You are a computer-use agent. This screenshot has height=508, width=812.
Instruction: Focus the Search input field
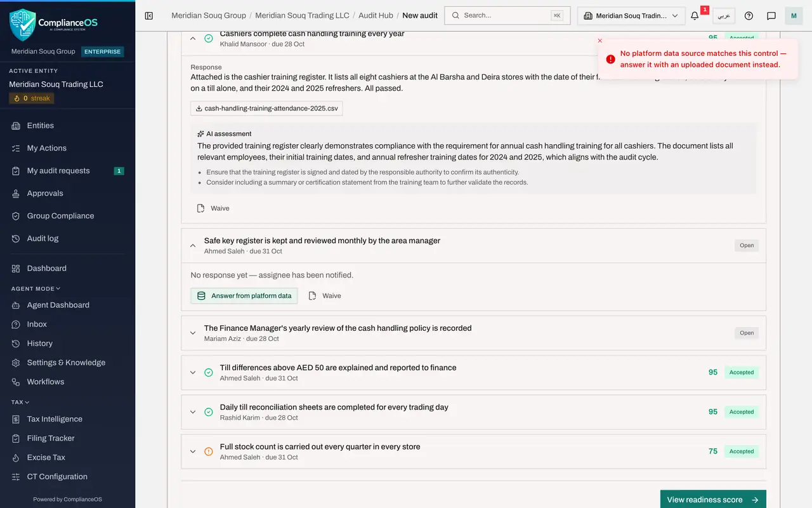tap(507, 15)
